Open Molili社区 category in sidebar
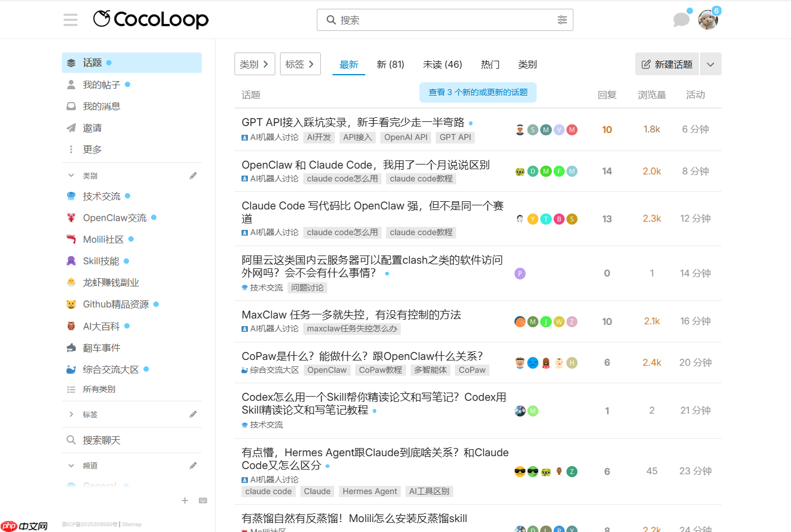This screenshot has width=791, height=532. (132, 239)
